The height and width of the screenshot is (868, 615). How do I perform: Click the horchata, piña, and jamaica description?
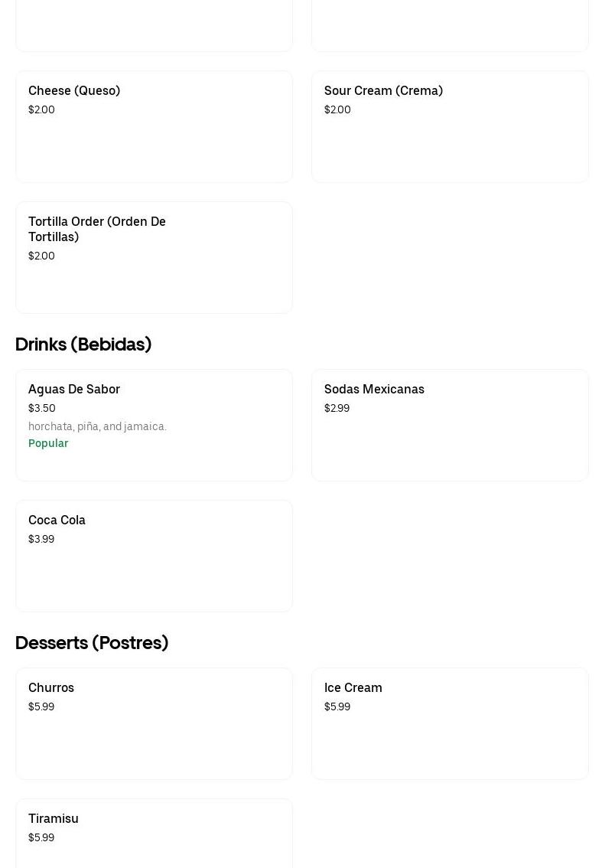[x=97, y=426]
